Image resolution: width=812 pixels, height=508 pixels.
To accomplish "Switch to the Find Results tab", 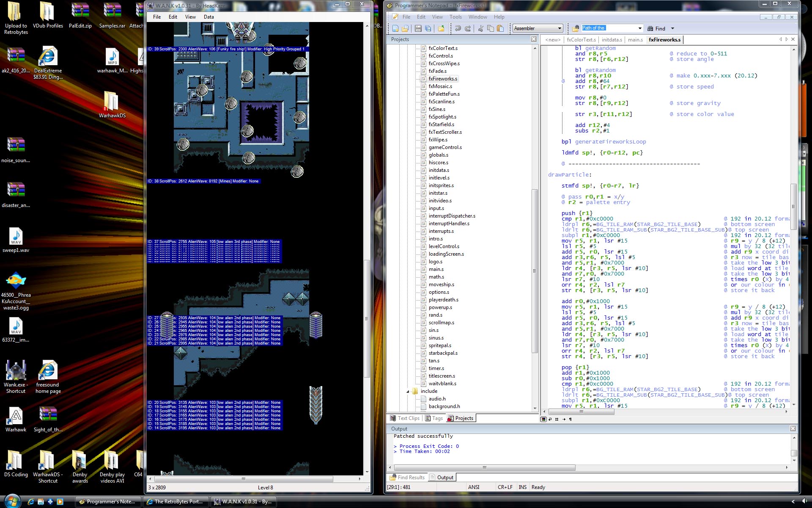I will tap(407, 477).
